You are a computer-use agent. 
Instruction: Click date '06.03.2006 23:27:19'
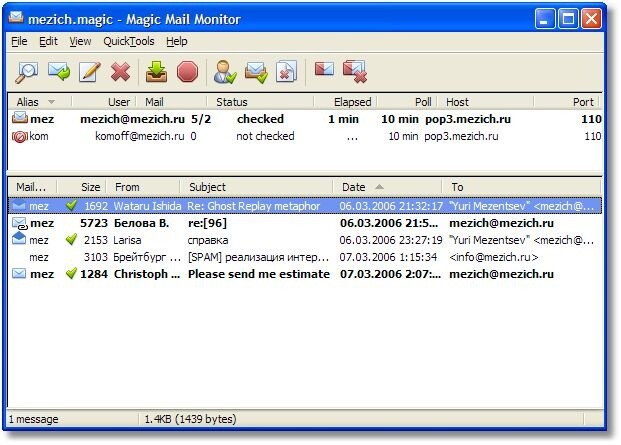(391, 240)
